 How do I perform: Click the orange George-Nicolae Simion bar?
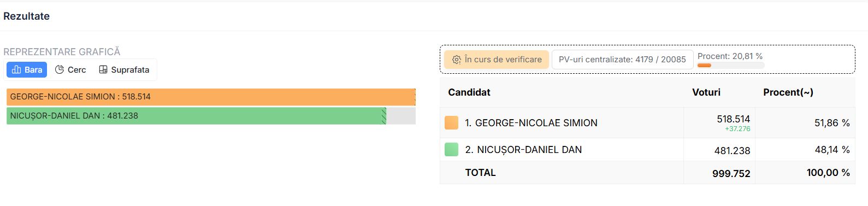click(x=211, y=97)
